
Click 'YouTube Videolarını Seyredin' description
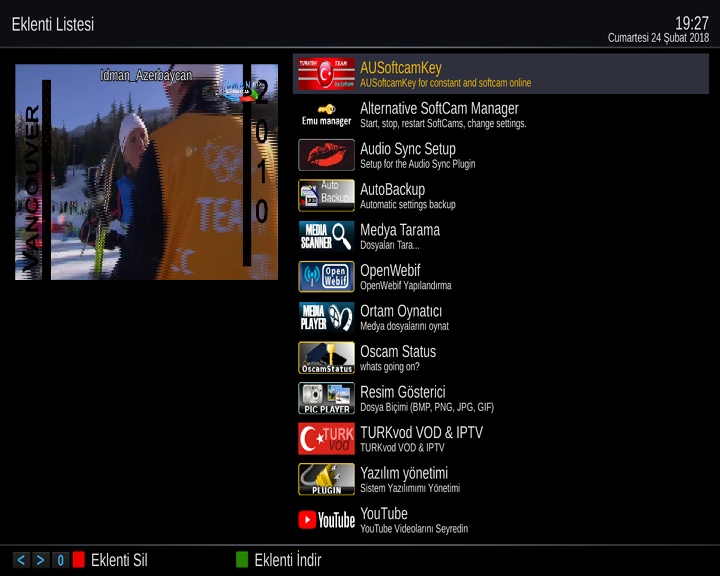(x=414, y=528)
